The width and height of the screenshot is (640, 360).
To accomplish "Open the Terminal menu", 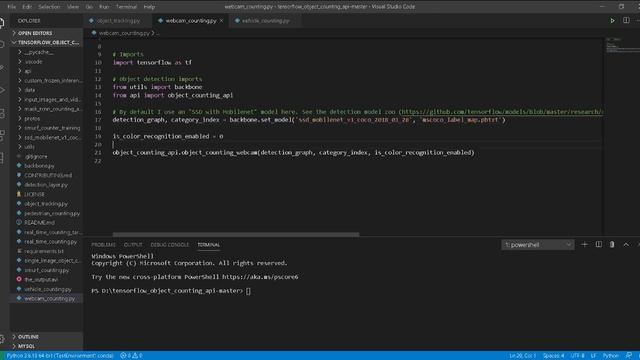I will point(127,7).
